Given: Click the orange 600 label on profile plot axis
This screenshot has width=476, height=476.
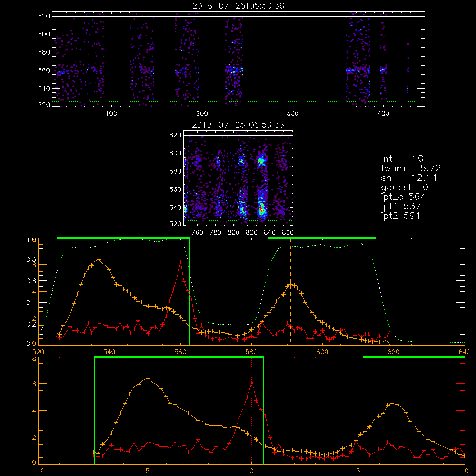Looking at the screenshot, I should [322, 352].
